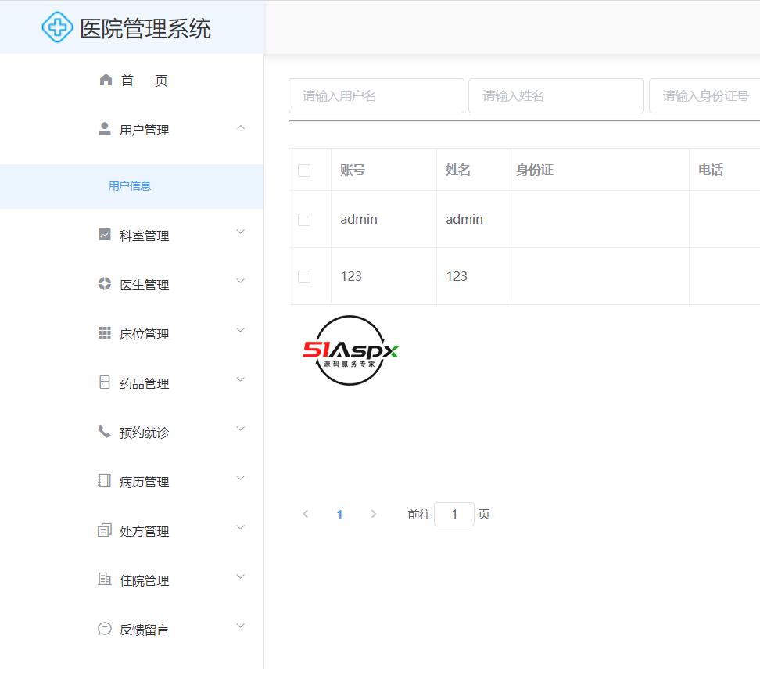Check the checkbox for the 123 row
This screenshot has width=760, height=700.
point(304,277)
